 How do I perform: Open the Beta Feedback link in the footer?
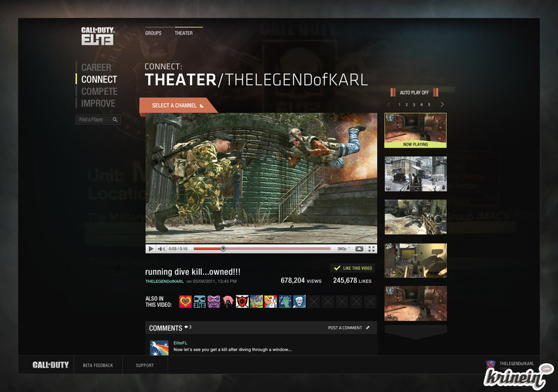(x=98, y=365)
